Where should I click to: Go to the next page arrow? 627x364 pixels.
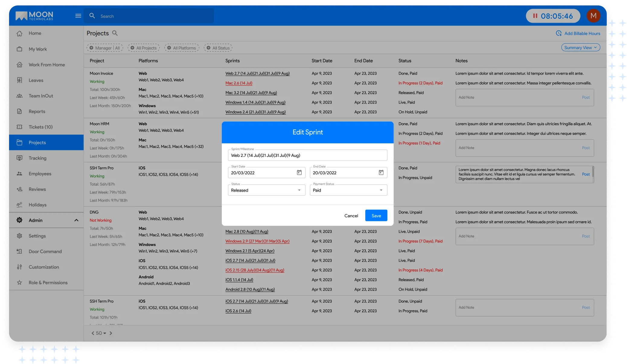[111, 333]
